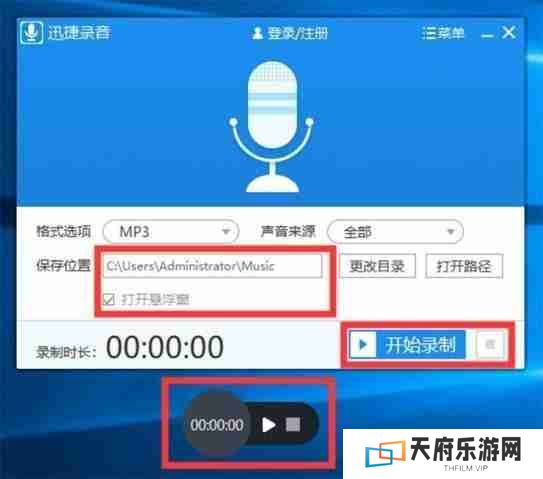This screenshot has width=543, height=479.
Task: Open the MP3 format dropdown
Action: pos(171,231)
